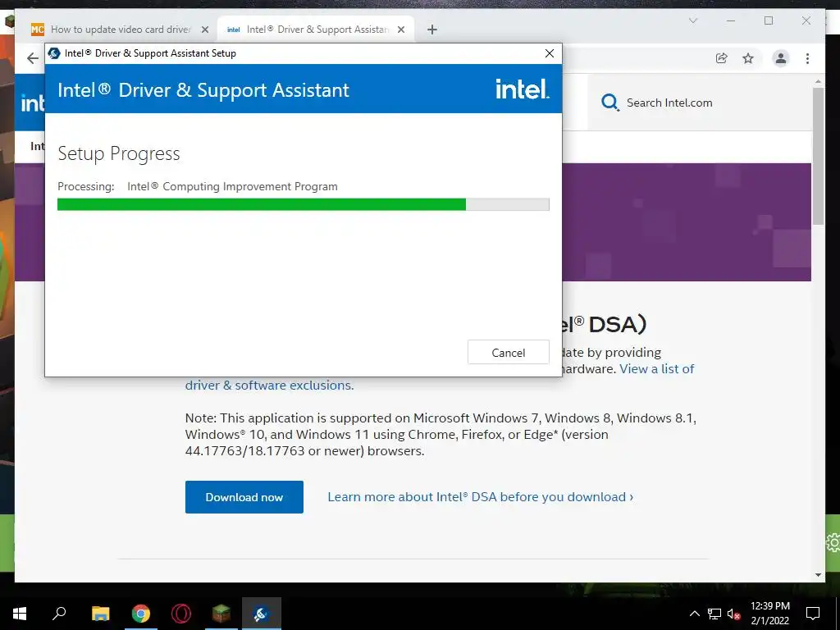Open 'driver & software exclusions' link
Screen dimensions: 840x630
coord(269,386)
